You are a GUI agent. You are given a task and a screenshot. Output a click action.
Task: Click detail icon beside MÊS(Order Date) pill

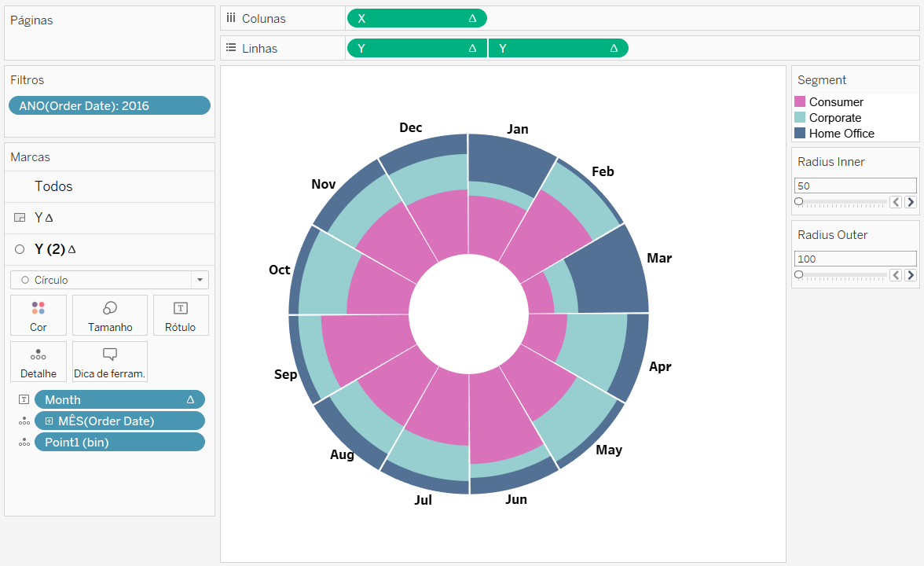click(x=24, y=421)
